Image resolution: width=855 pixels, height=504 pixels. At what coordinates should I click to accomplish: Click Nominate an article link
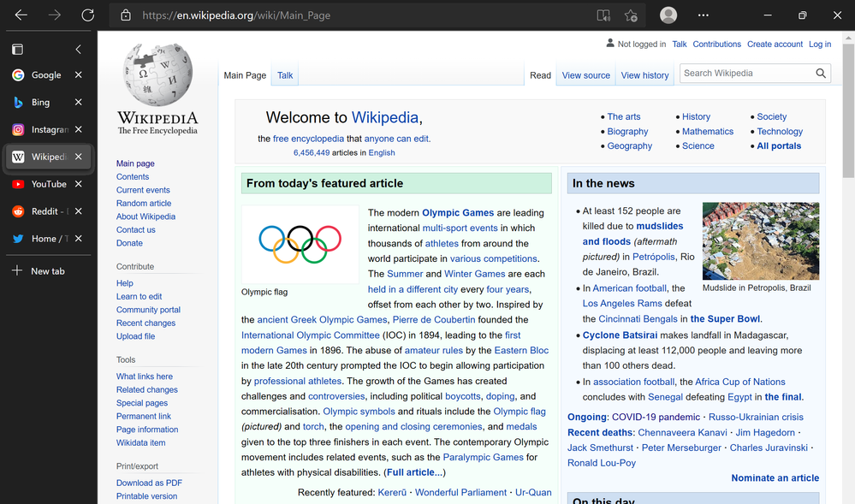tap(775, 477)
